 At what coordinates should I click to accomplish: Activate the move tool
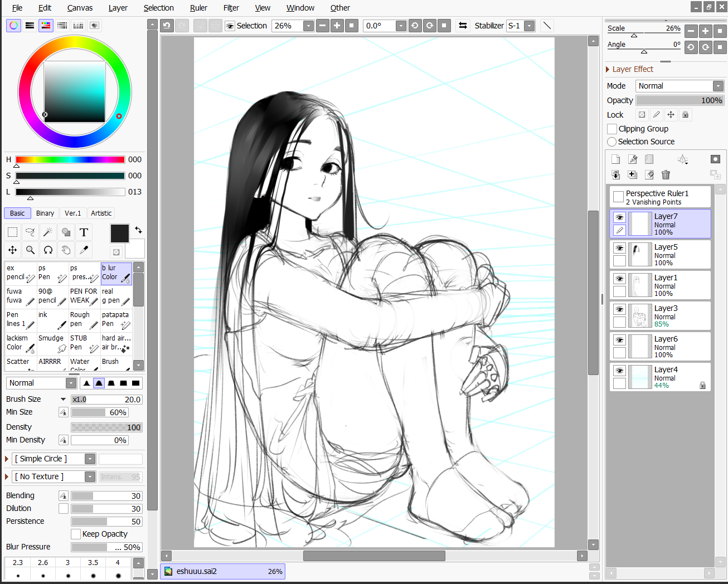pyautogui.click(x=12, y=250)
